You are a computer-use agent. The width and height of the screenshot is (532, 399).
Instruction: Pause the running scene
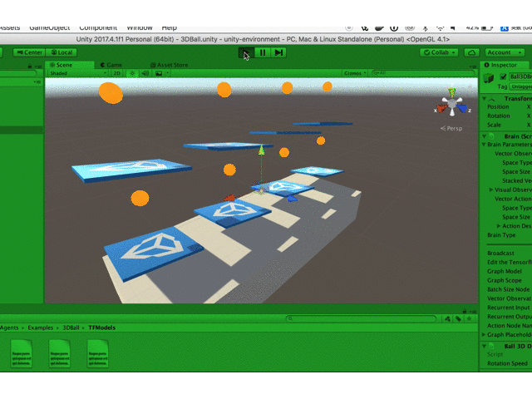(263, 52)
